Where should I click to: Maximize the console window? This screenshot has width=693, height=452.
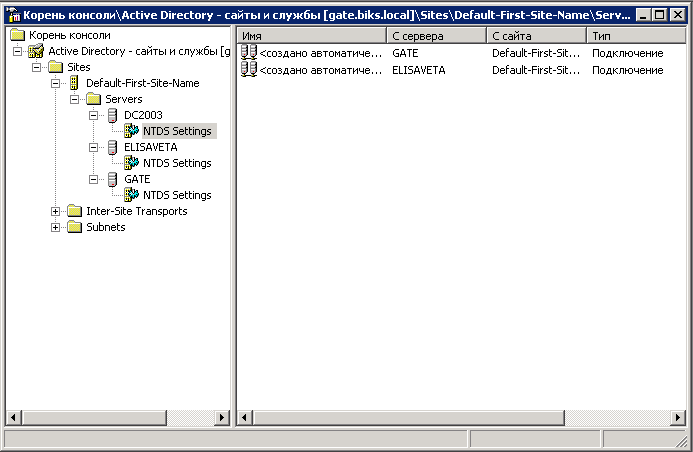point(659,15)
